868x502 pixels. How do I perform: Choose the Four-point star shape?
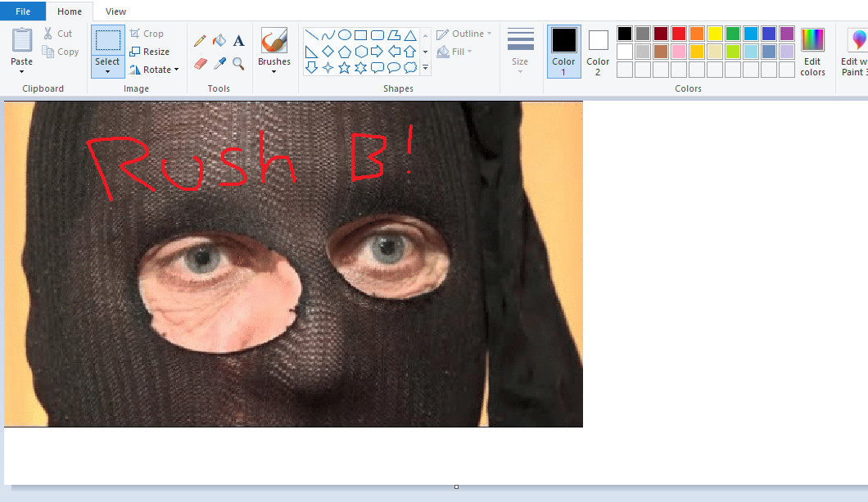[x=328, y=67]
